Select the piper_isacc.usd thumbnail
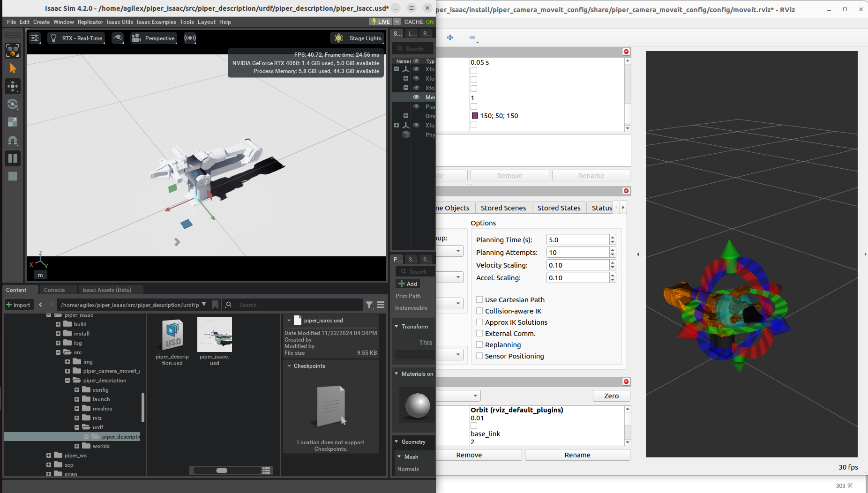This screenshot has width=868, height=493. tap(215, 335)
